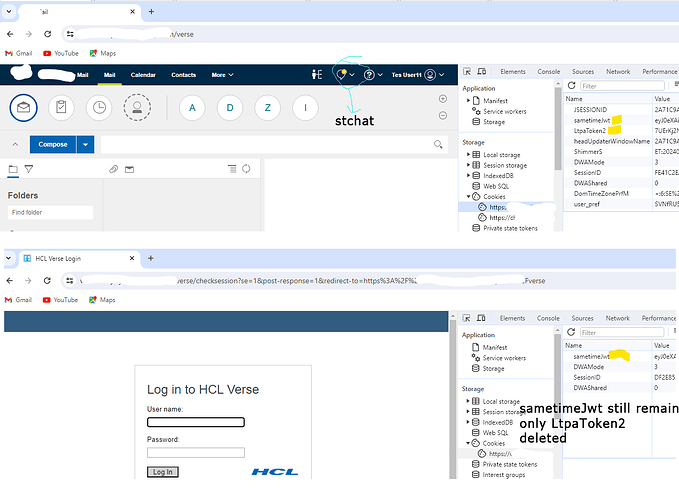The image size is (679, 500).
Task: Click the plus circle above contact bar
Action: [443, 99]
